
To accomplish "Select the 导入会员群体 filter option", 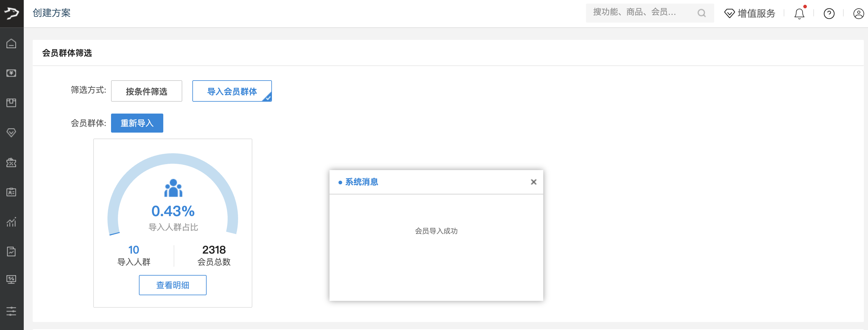I will click(232, 91).
